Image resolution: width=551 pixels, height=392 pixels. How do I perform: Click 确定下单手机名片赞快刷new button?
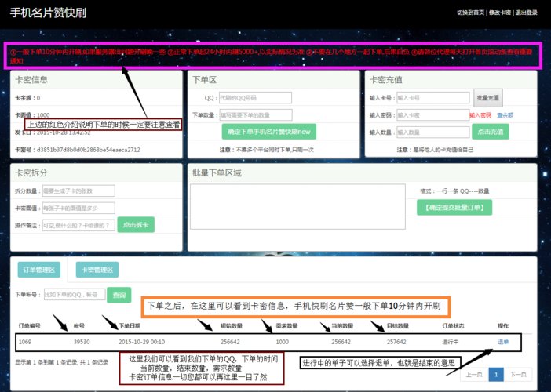click(268, 132)
